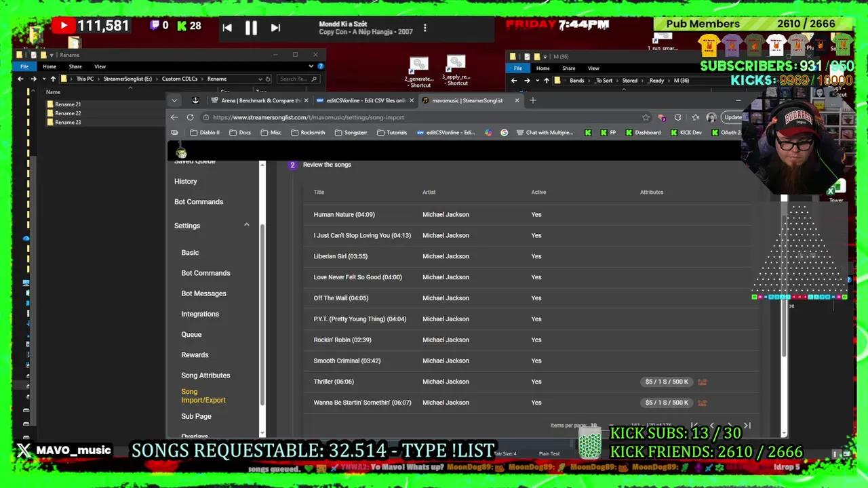Viewport: 868px width, 488px height.
Task: Go up one folder in Rename explorer
Action: click(53, 79)
